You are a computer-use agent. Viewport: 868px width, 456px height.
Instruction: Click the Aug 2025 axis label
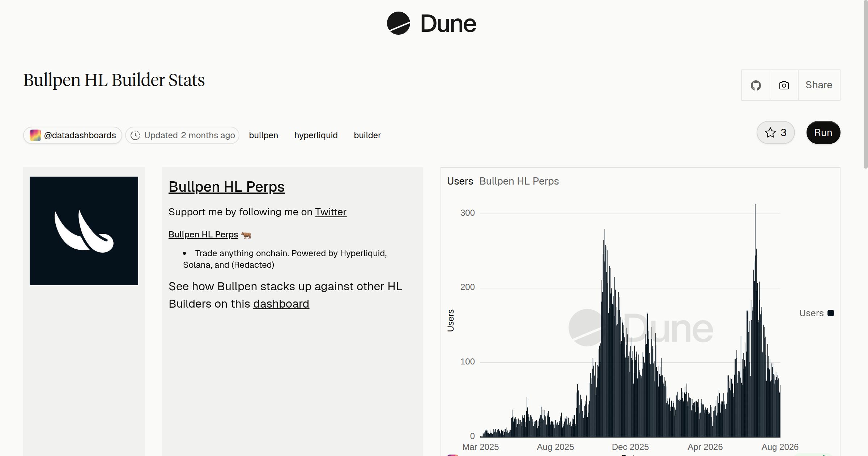point(555,447)
